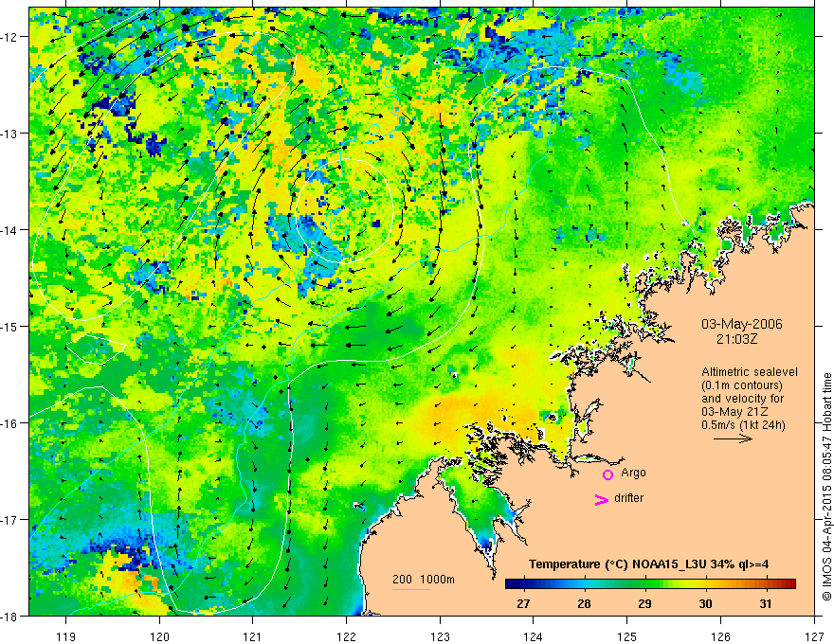Click the magenta drifter arrowhead legend marker

(601, 499)
